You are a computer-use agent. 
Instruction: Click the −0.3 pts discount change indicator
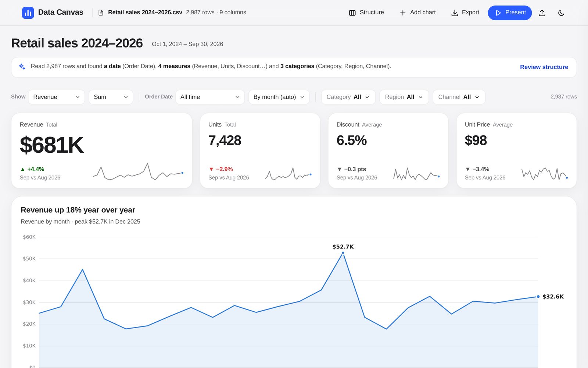click(x=351, y=169)
